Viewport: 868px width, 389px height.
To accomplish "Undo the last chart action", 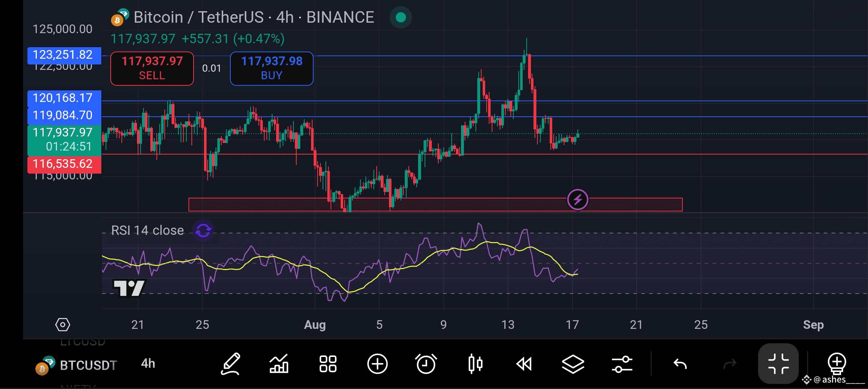I will point(680,364).
